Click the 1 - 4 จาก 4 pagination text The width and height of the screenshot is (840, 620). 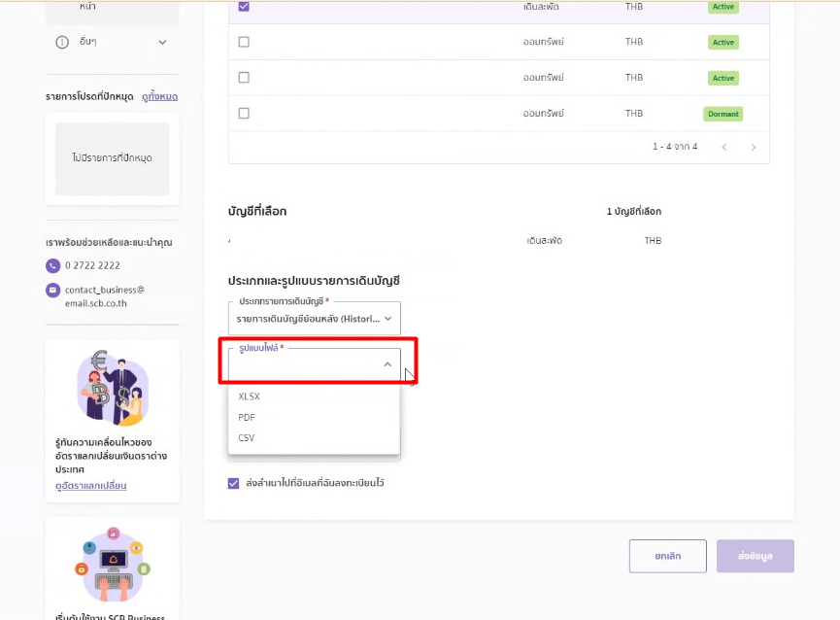[675, 147]
